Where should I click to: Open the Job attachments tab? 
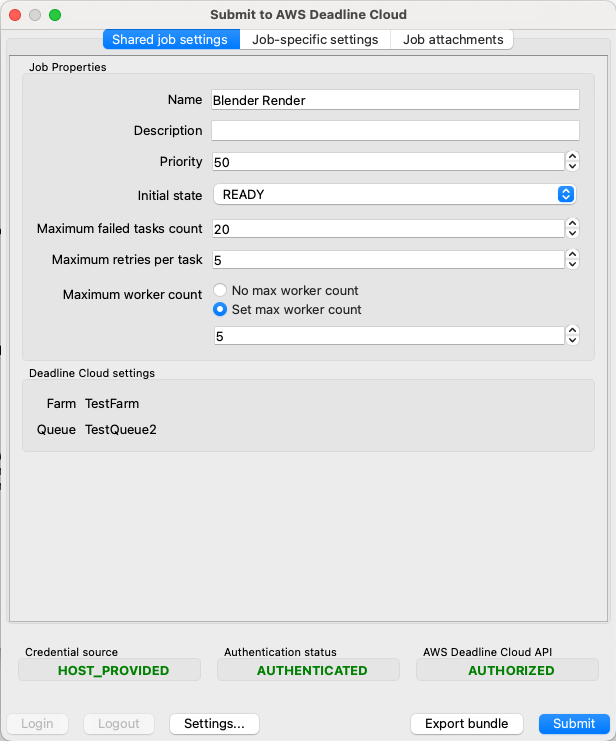(x=453, y=40)
